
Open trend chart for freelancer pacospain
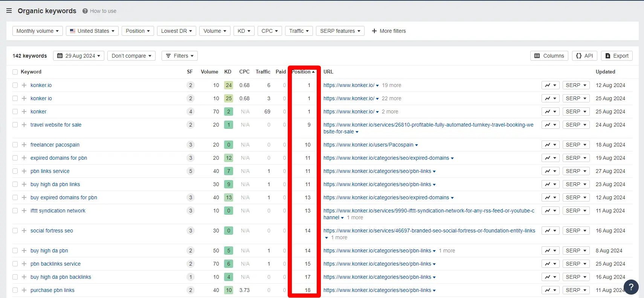[550, 145]
